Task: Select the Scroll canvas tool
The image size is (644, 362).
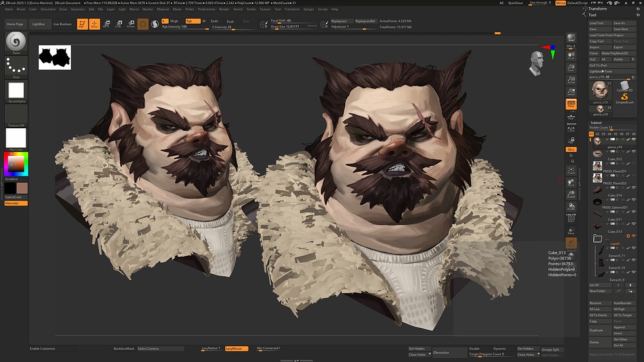Action: click(571, 55)
